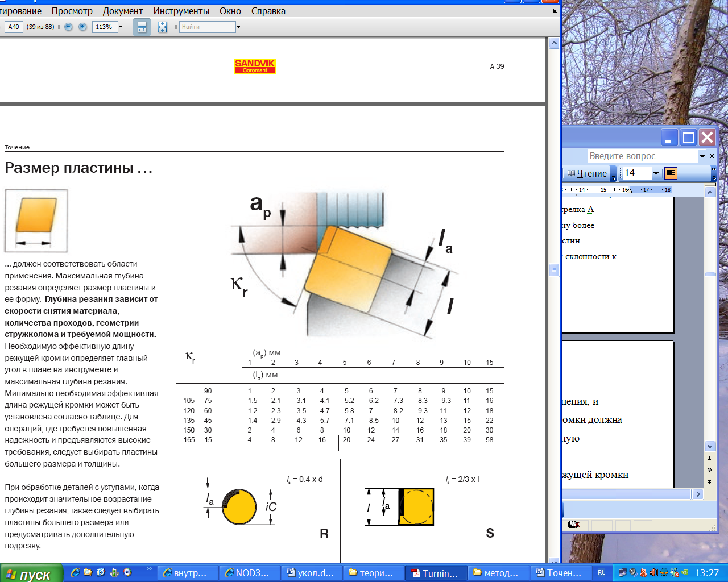Expand formatting toolbar options in Word
Image resolution: width=728 pixels, height=582 pixels.
tap(714, 174)
